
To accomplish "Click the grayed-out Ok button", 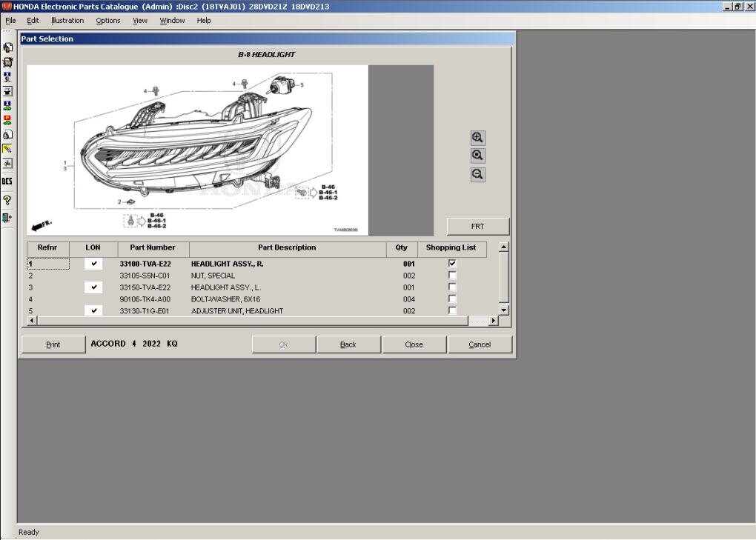I will pos(283,344).
